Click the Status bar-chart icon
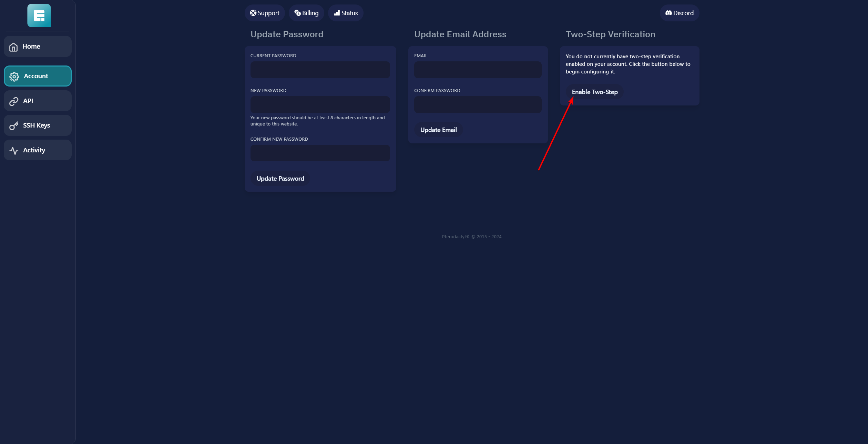The image size is (868, 444). 337,13
